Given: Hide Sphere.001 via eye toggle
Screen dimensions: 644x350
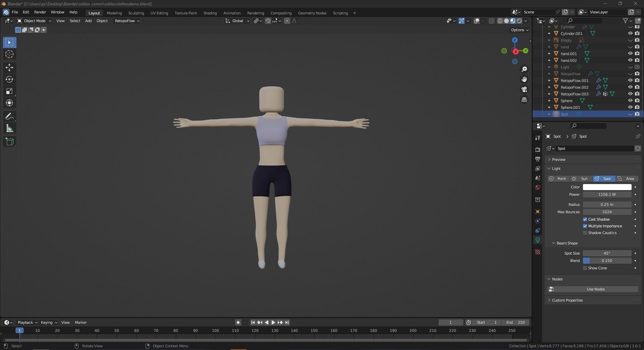Looking at the screenshot, I should [x=630, y=107].
